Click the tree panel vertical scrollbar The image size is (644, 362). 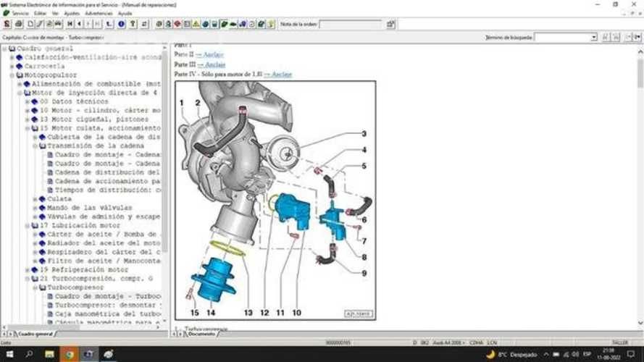pos(164,181)
